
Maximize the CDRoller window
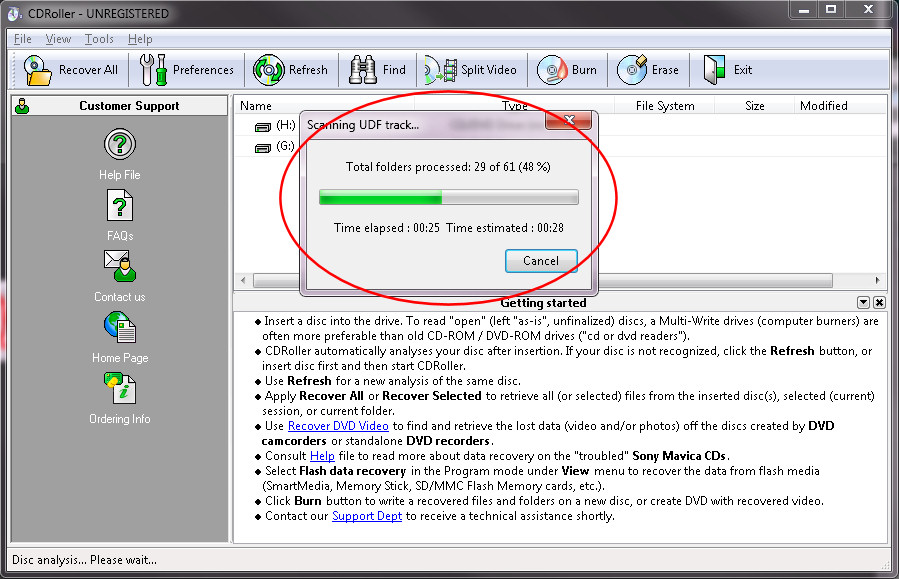click(x=831, y=10)
